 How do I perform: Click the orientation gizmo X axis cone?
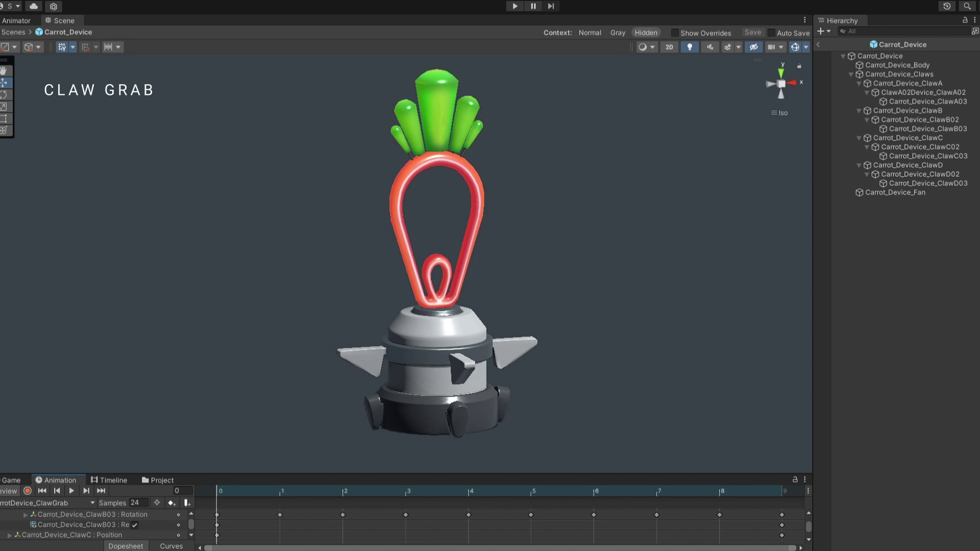coord(792,83)
